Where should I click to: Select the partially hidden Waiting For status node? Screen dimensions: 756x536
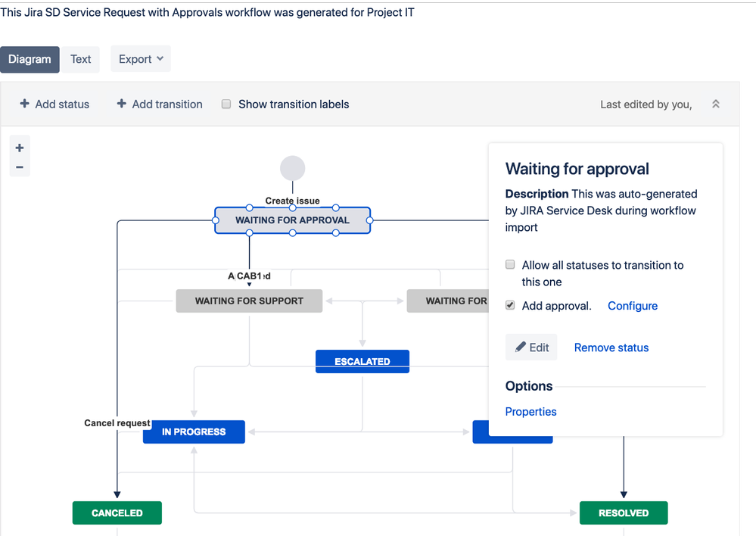click(448, 301)
